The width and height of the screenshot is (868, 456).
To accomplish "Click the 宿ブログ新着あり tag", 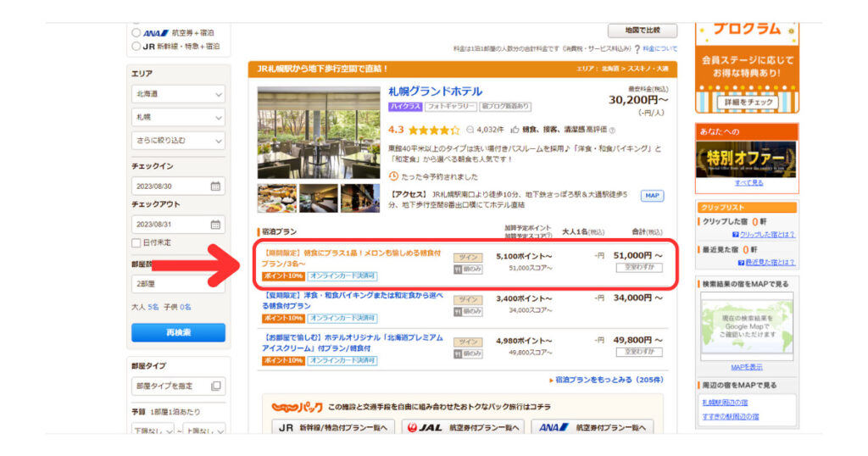I will click(505, 106).
